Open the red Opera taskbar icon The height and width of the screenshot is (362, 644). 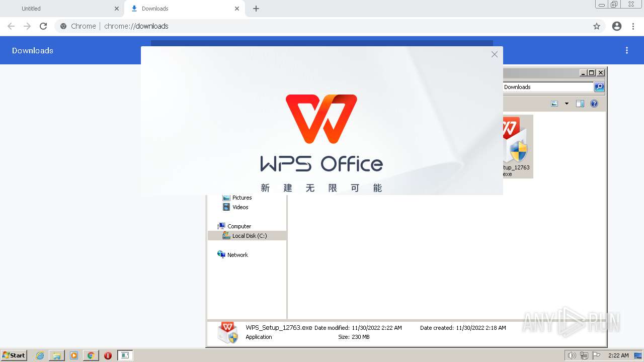tap(108, 355)
